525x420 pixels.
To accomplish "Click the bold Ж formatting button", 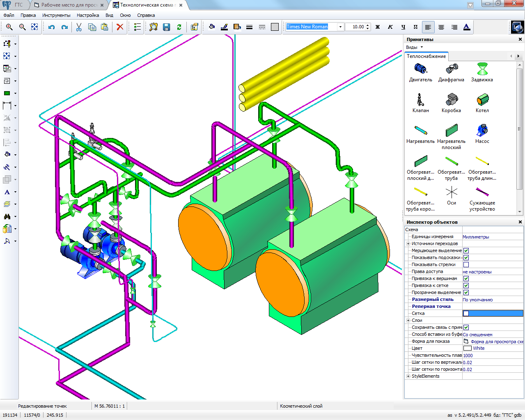I will [x=378, y=27].
